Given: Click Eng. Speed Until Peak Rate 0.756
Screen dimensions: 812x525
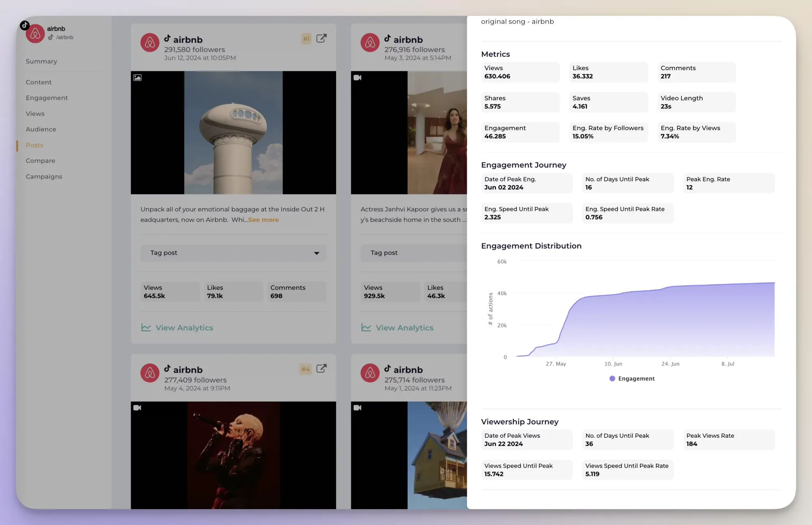Looking at the screenshot, I should click(x=628, y=213).
